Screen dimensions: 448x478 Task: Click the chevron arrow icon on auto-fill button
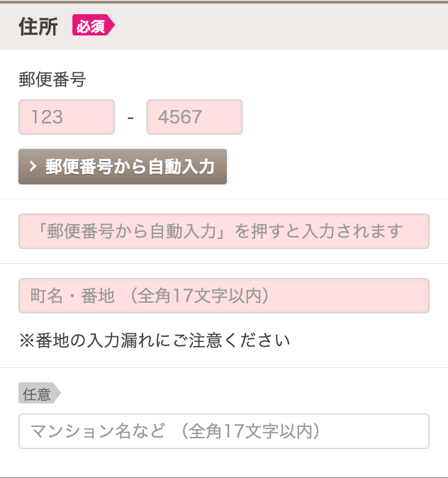click(33, 167)
